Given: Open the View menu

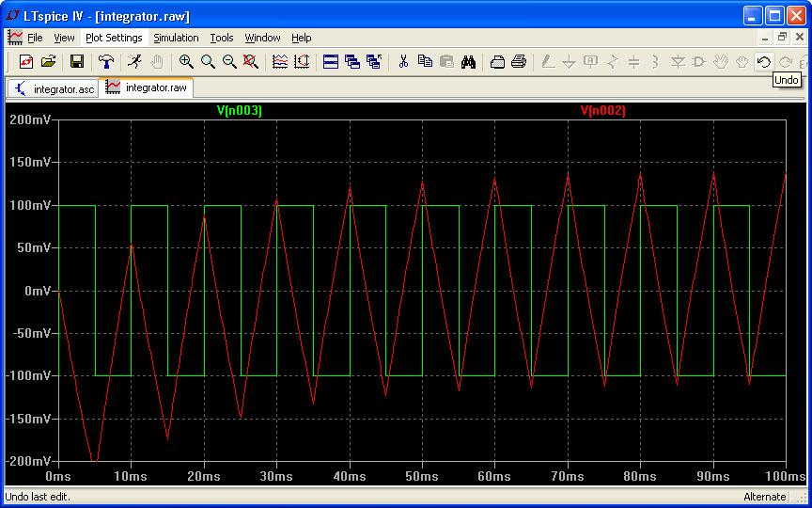Looking at the screenshot, I should coord(64,38).
